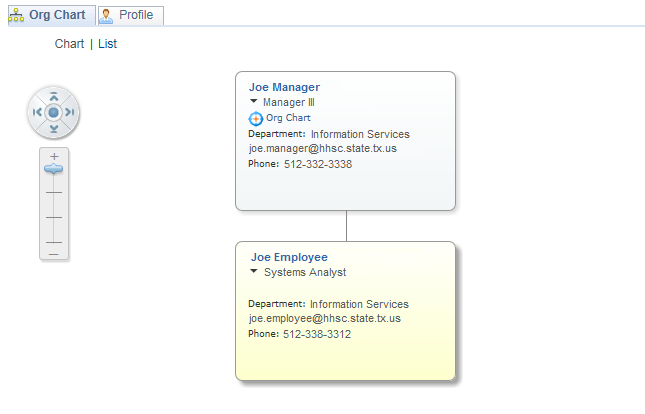The width and height of the screenshot is (645, 414).
Task: Expand the Manager III dropdown arrow
Action: (x=254, y=101)
